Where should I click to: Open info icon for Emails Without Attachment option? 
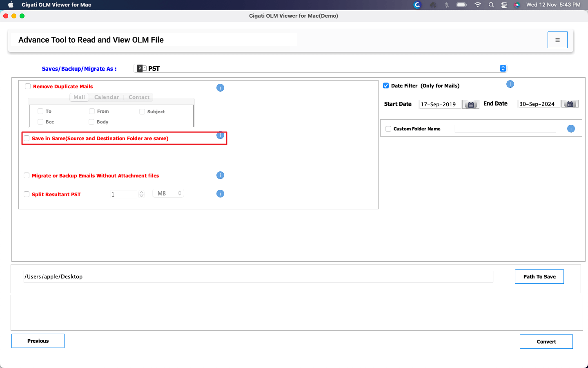[220, 175]
